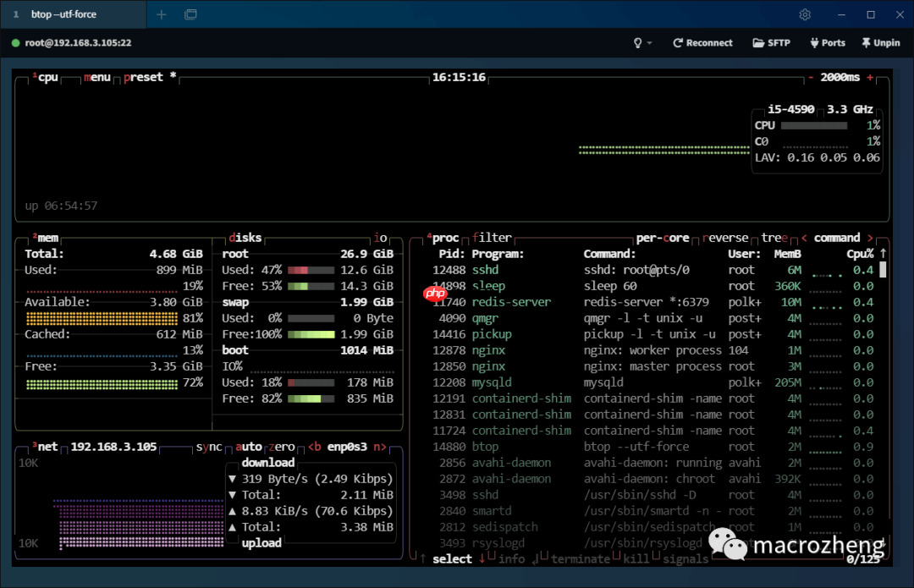Toggle process tree view
Screen dimensions: 914x588
(x=774, y=238)
